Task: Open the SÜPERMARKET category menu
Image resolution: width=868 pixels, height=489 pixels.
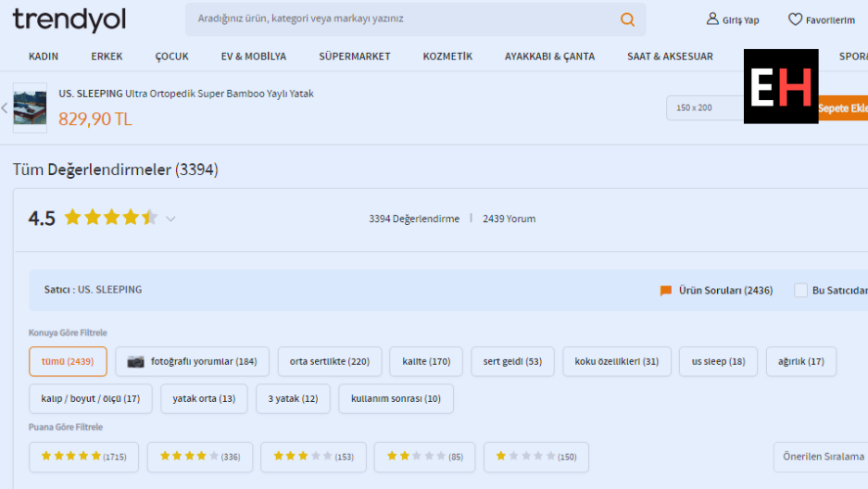Action: click(x=354, y=56)
